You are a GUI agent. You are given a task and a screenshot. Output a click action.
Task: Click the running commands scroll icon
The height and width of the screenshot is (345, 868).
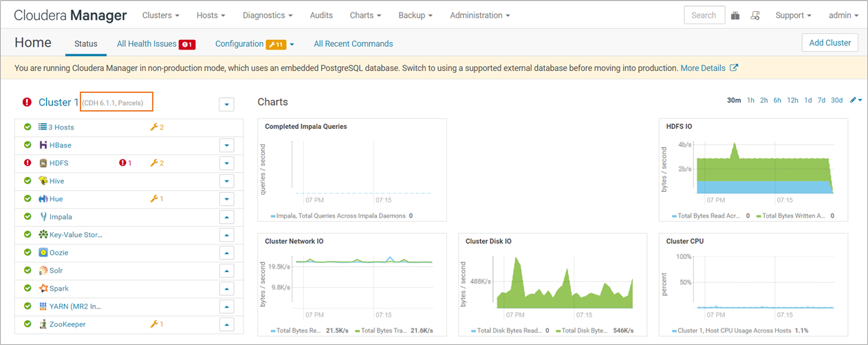[x=755, y=15]
